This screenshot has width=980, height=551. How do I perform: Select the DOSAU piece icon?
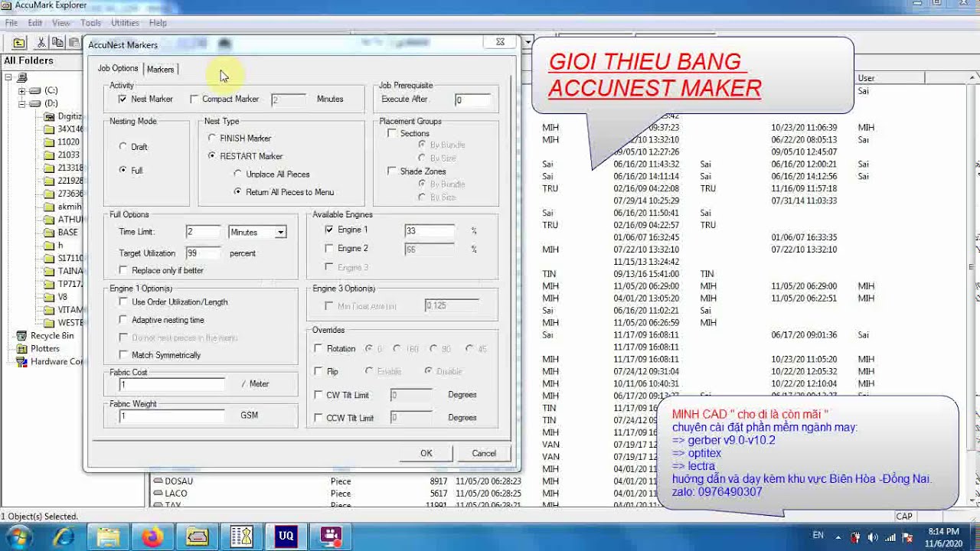pyautogui.click(x=158, y=481)
